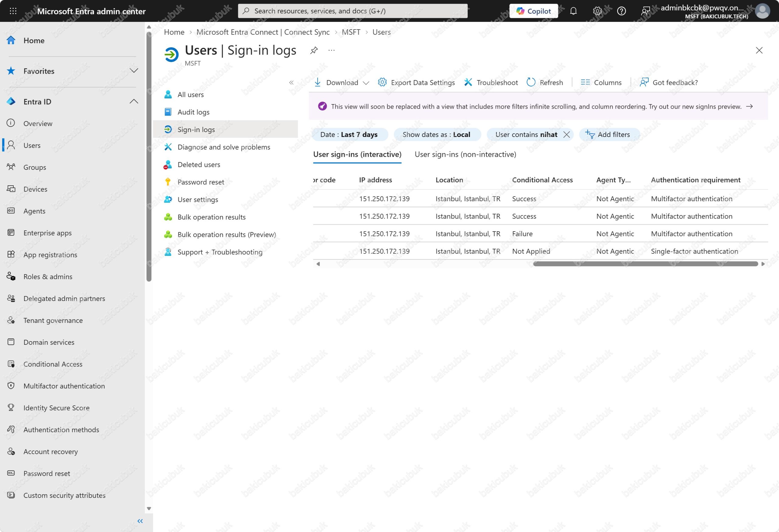Switch to User sign-ins (non-interactive) tab
This screenshot has height=532, width=779.
click(465, 154)
